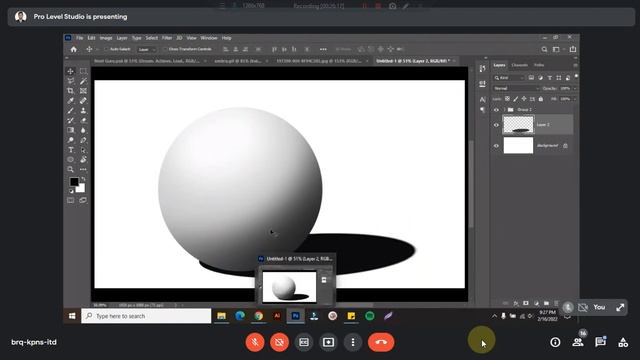Select the Clone Stamp tool
This screenshot has height=360, width=640.
pyautogui.click(x=83, y=110)
